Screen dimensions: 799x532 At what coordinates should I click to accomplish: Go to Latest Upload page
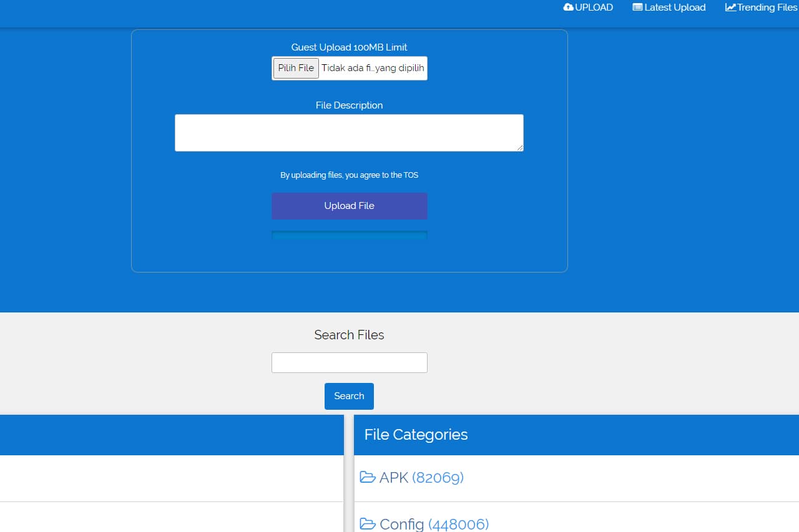(x=669, y=7)
